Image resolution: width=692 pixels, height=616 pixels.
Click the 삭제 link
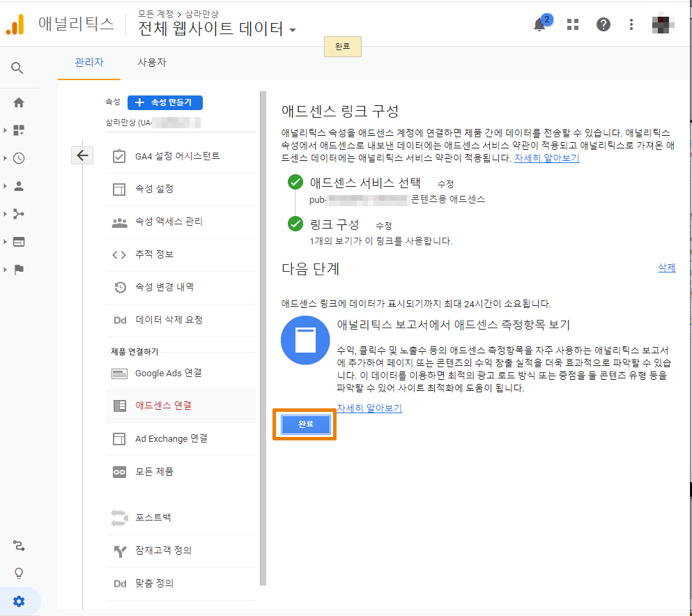666,268
